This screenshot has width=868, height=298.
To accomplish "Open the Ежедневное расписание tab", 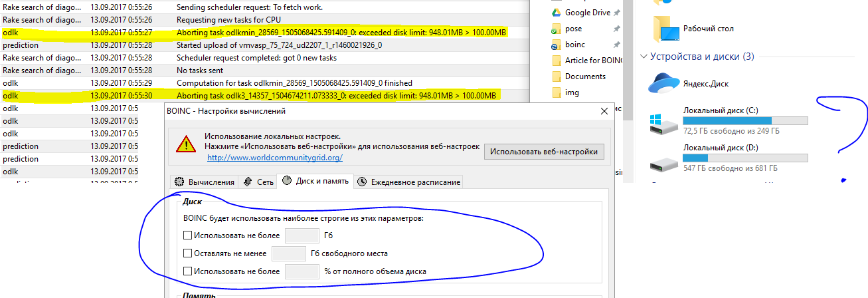I will click(x=408, y=182).
